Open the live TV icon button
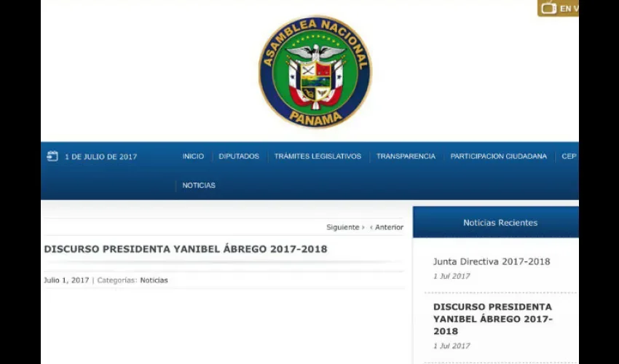This screenshot has width=619, height=364. click(x=558, y=8)
